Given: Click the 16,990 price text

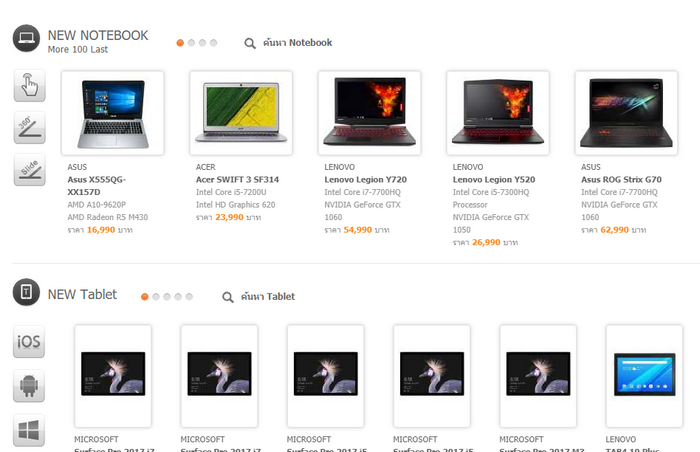Looking at the screenshot, I should click(101, 230).
